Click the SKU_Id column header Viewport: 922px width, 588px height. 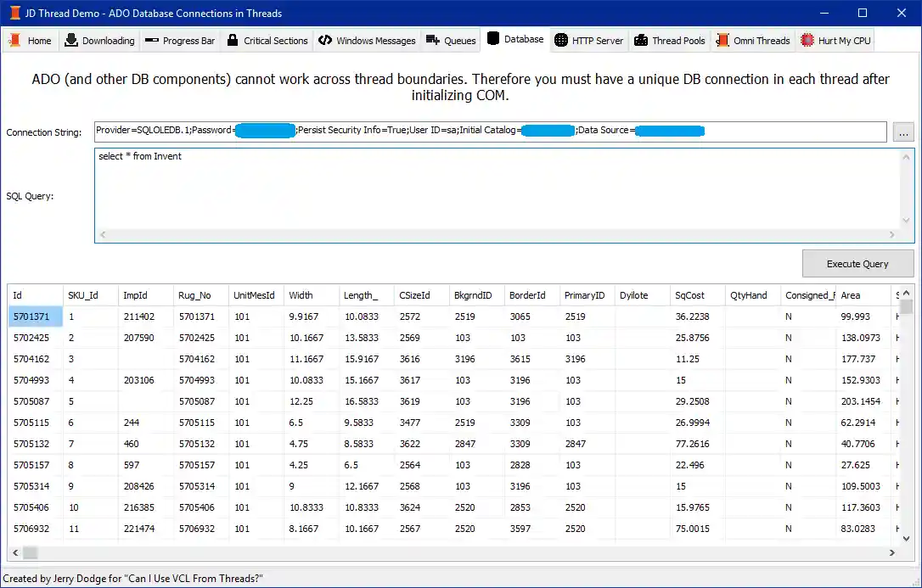pos(90,294)
